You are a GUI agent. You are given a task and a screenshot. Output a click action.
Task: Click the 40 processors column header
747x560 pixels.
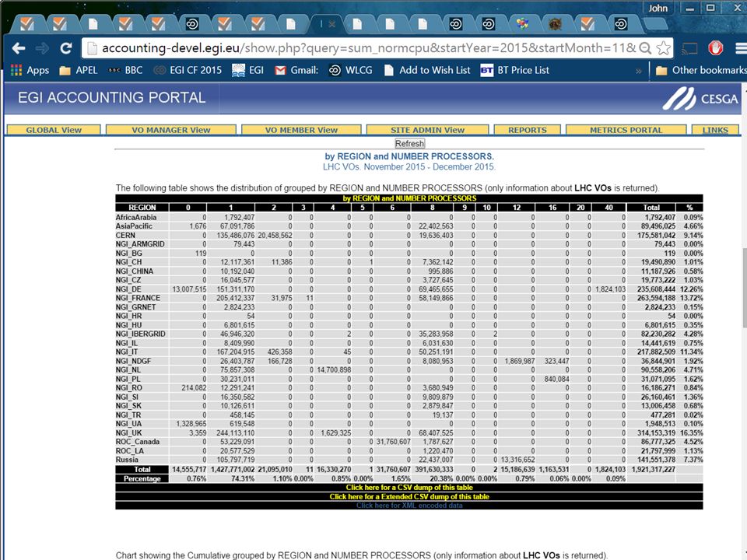tap(608, 207)
